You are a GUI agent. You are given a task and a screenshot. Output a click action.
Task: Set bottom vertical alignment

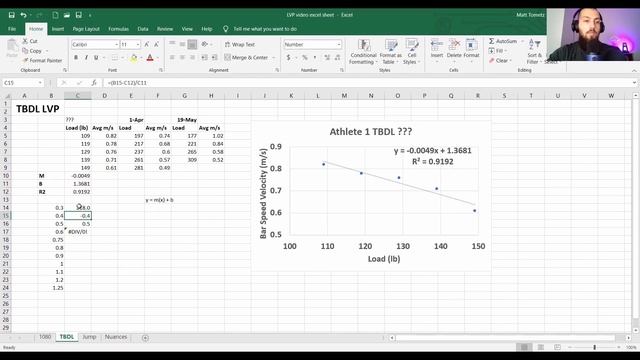click(192, 44)
